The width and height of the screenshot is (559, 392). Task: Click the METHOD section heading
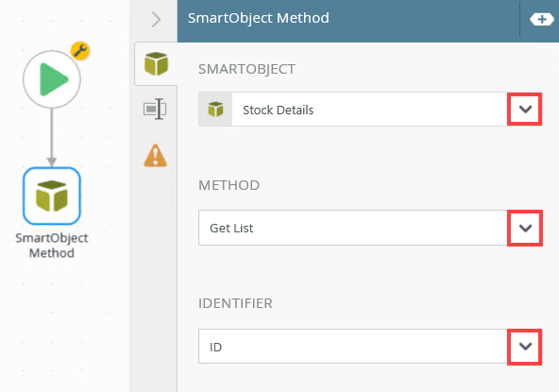coord(229,185)
